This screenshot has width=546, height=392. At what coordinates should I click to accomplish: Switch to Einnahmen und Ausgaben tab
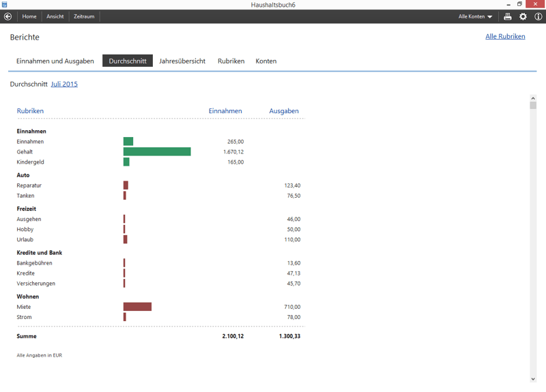tap(55, 61)
